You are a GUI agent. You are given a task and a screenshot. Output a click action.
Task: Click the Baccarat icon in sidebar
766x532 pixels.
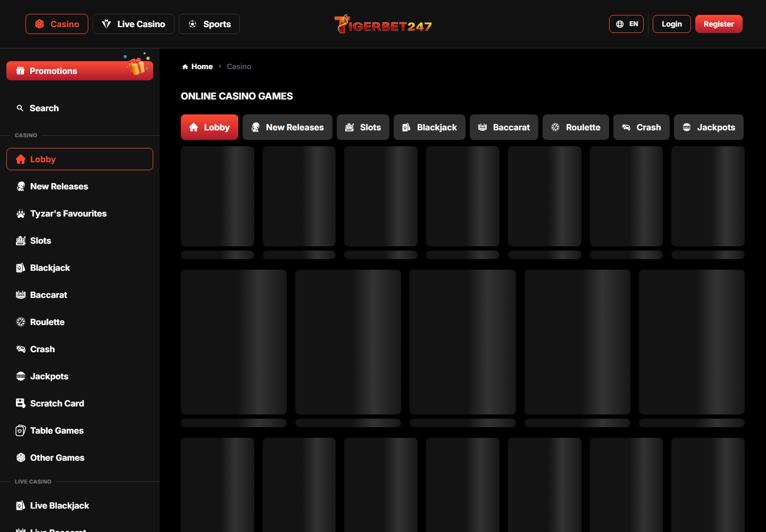coord(21,295)
